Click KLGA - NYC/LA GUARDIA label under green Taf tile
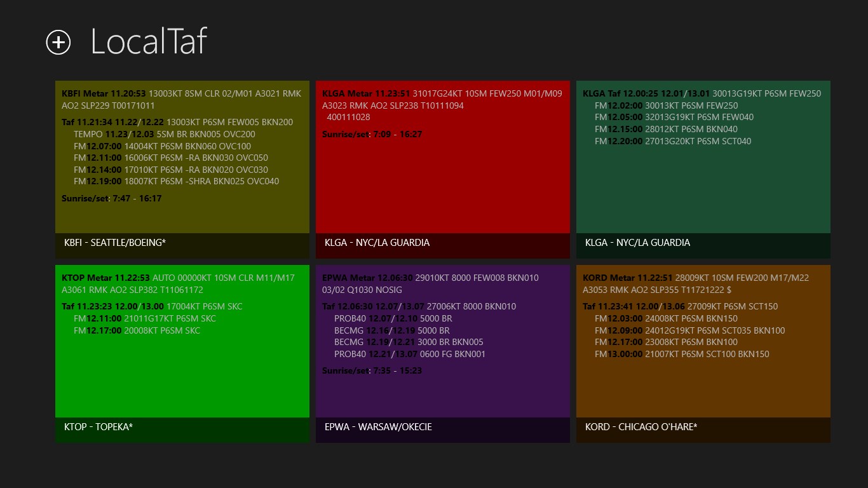 [x=637, y=243]
